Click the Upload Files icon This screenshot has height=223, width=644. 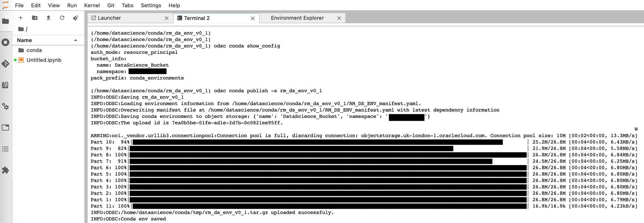pyautogui.click(x=48, y=18)
